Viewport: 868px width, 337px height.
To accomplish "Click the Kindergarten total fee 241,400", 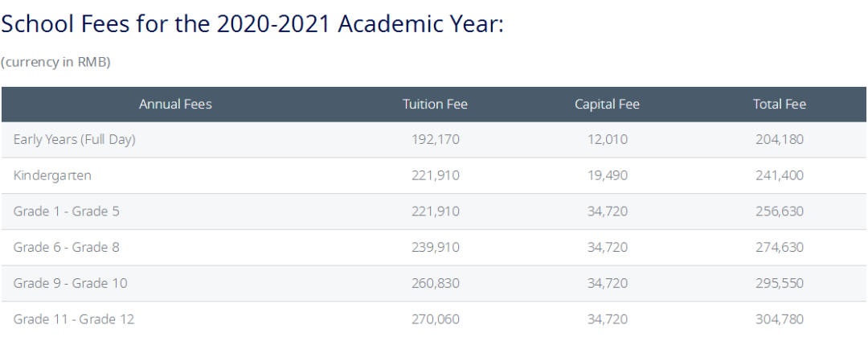I will click(x=779, y=175).
